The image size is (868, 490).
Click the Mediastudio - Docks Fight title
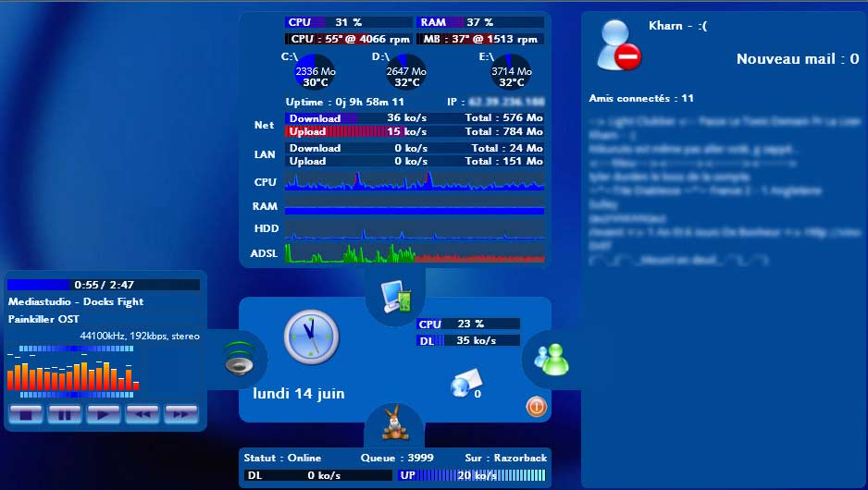tap(76, 301)
